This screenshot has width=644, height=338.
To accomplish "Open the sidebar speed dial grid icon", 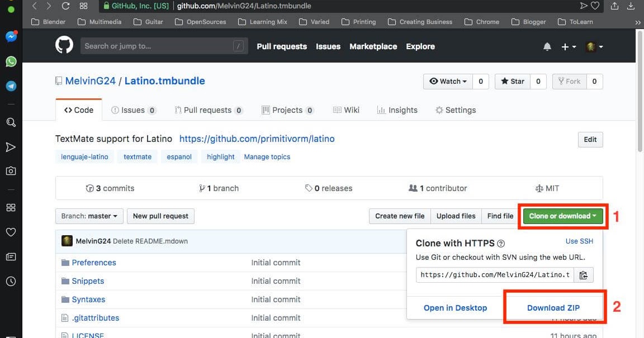I will tap(11, 208).
